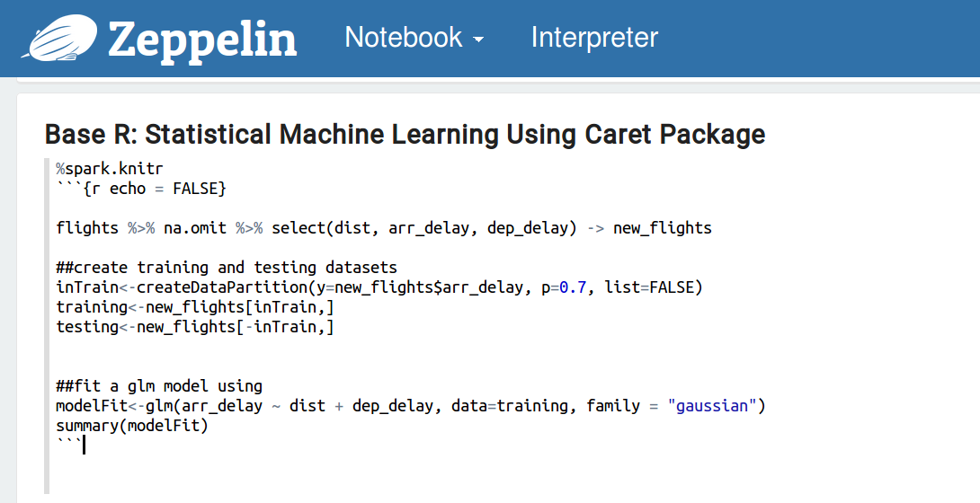
Task: Click the gray paragraph editor left gutter bar
Action: [46, 326]
